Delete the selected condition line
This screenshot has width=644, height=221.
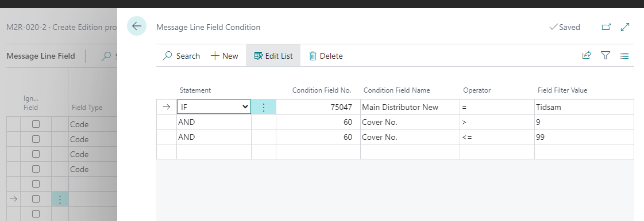326,56
